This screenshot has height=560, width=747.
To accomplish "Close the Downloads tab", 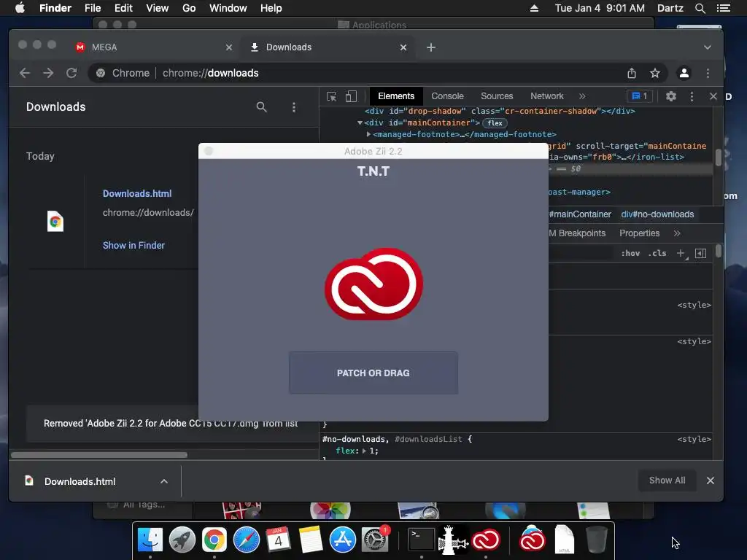I will point(403,47).
